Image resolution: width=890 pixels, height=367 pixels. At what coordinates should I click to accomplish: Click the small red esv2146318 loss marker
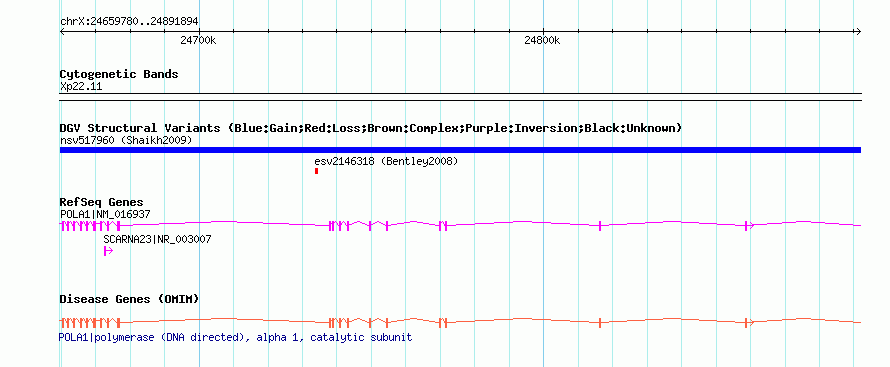317,171
